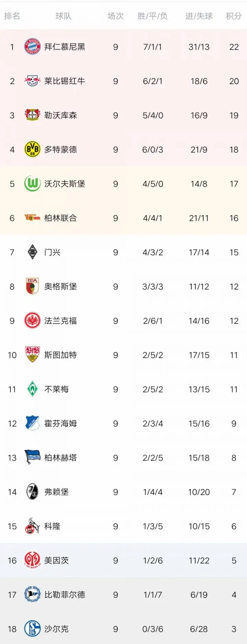The height and width of the screenshot is (644, 247).
Task: Open the VfB Stuttgart crest
Action: coord(32,354)
